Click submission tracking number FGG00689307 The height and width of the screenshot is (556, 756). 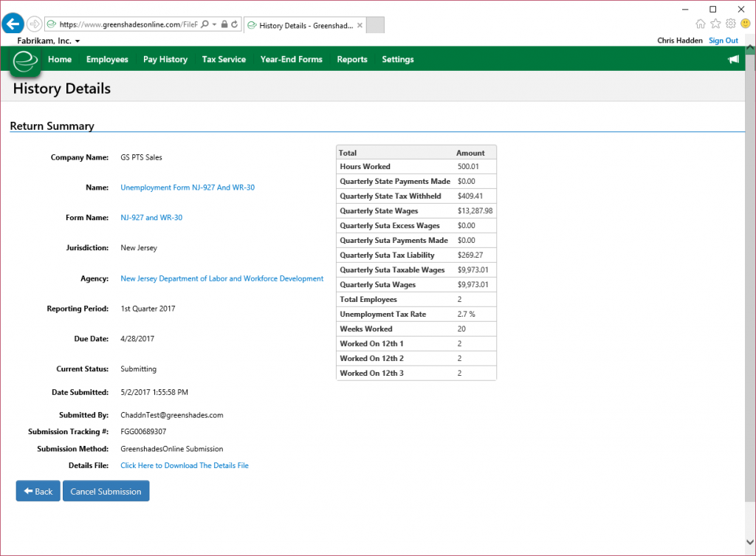point(143,432)
